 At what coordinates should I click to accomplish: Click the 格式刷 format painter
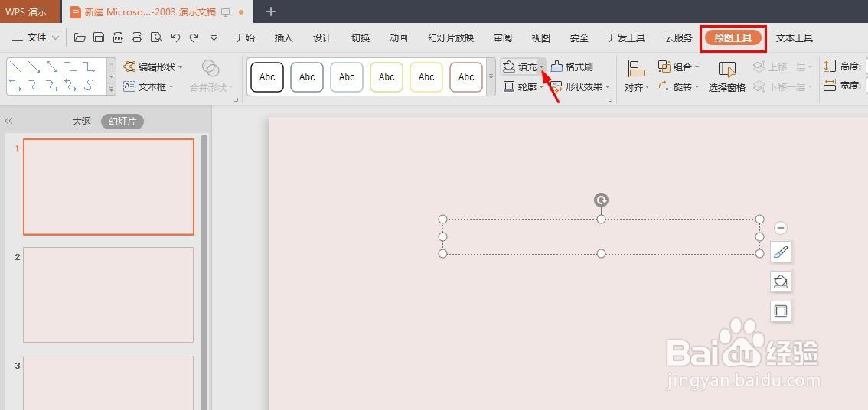pos(572,67)
